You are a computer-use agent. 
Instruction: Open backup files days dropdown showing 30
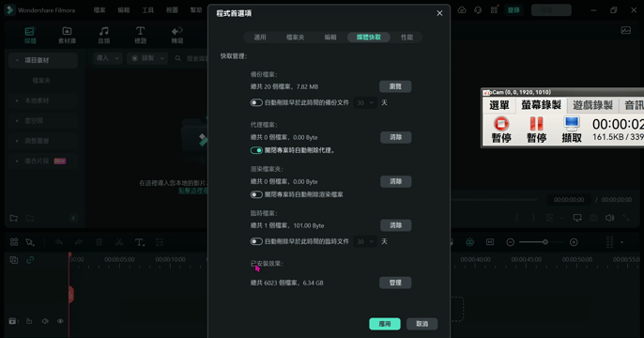click(364, 102)
